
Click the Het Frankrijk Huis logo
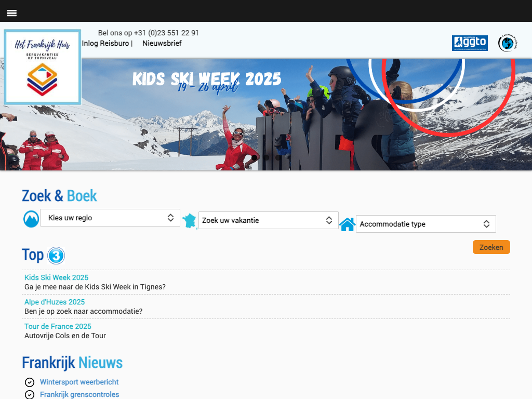pos(43,67)
